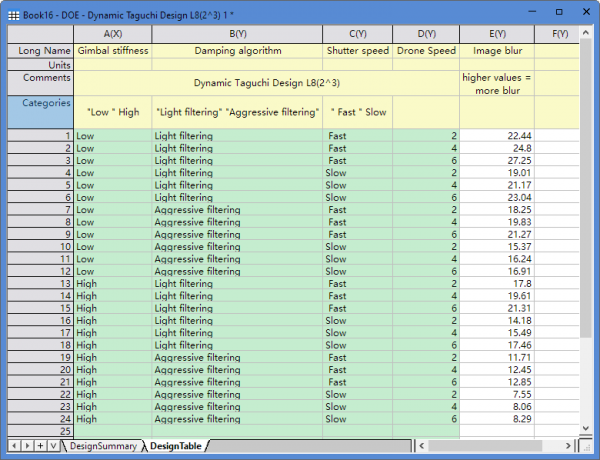This screenshot has height=460, width=600.
Task: Select column B(Y) header
Action: (x=238, y=34)
